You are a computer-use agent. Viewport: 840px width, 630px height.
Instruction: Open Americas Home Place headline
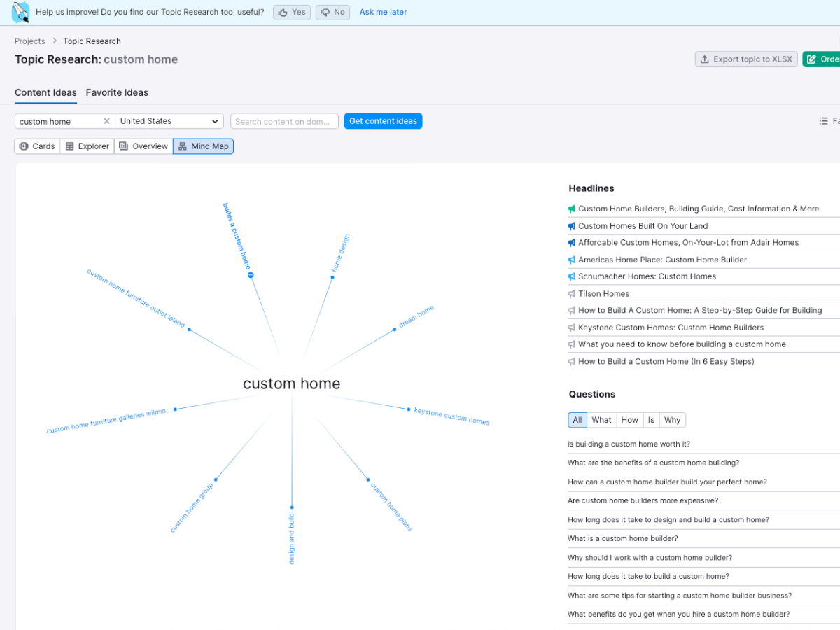pos(662,260)
